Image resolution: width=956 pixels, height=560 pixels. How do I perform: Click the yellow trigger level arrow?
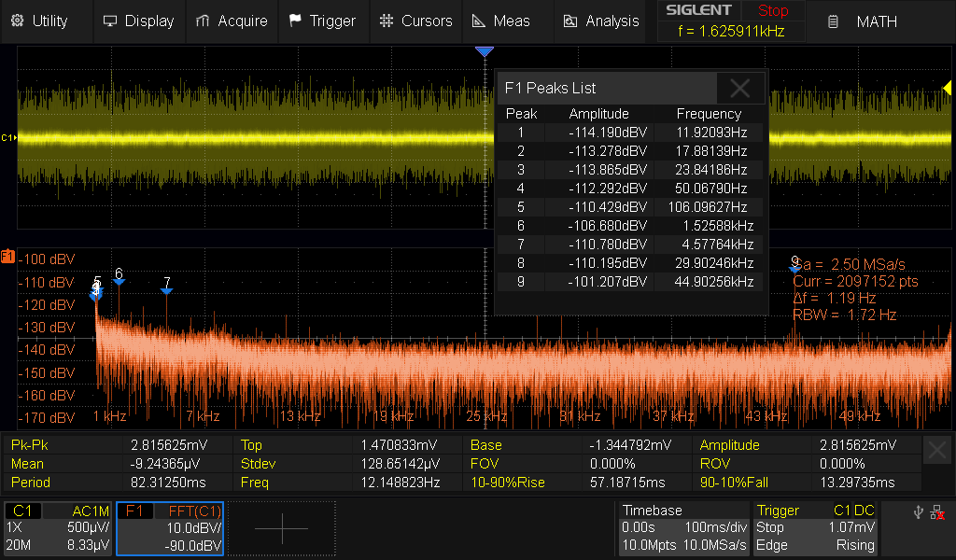[947, 88]
